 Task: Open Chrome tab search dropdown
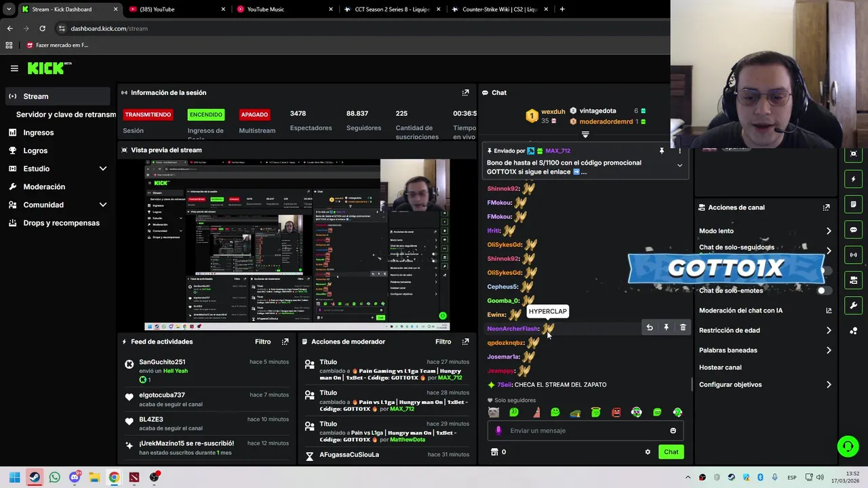tap(8, 9)
